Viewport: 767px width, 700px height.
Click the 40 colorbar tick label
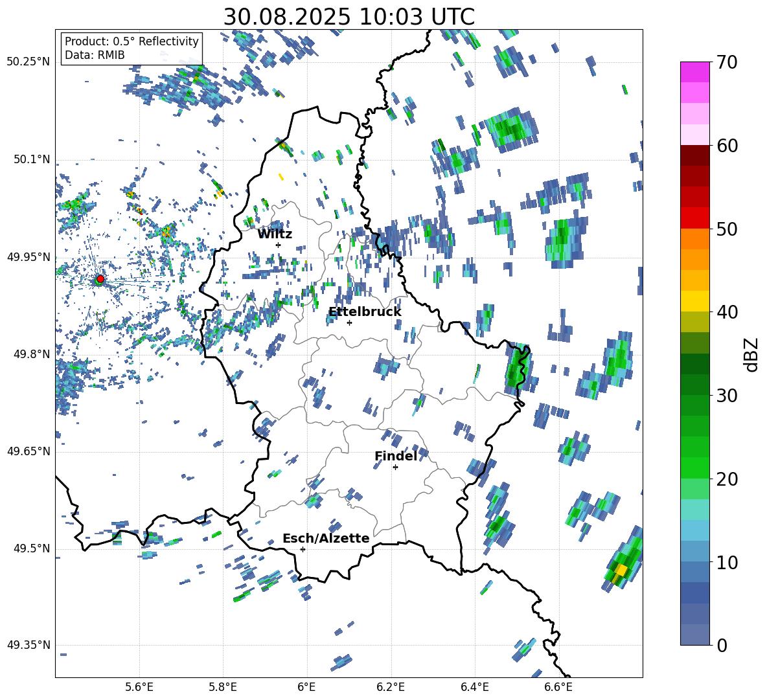coord(727,312)
